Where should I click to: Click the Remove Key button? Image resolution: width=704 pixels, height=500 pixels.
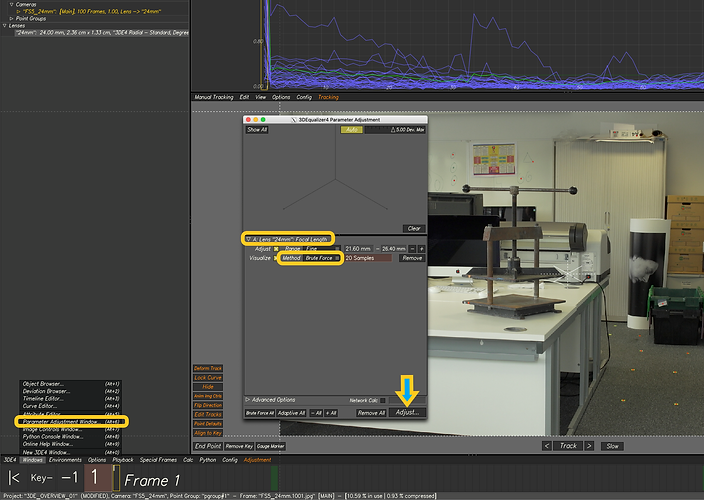(239, 446)
